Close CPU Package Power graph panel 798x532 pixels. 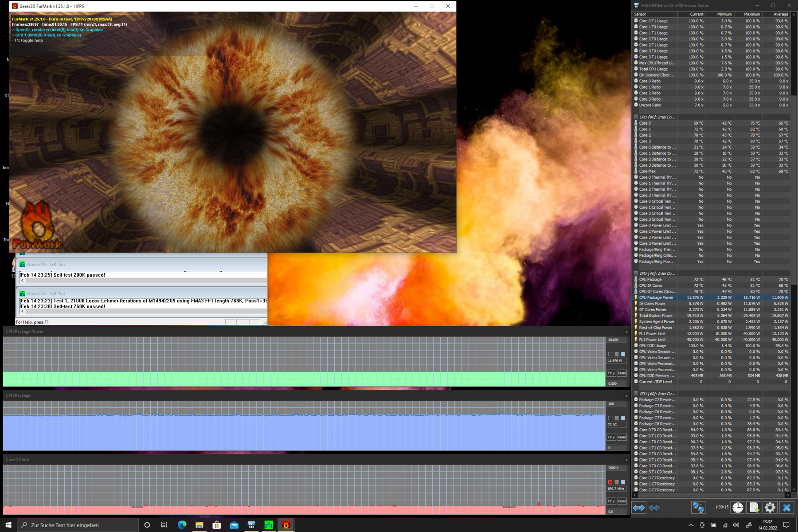[626, 332]
